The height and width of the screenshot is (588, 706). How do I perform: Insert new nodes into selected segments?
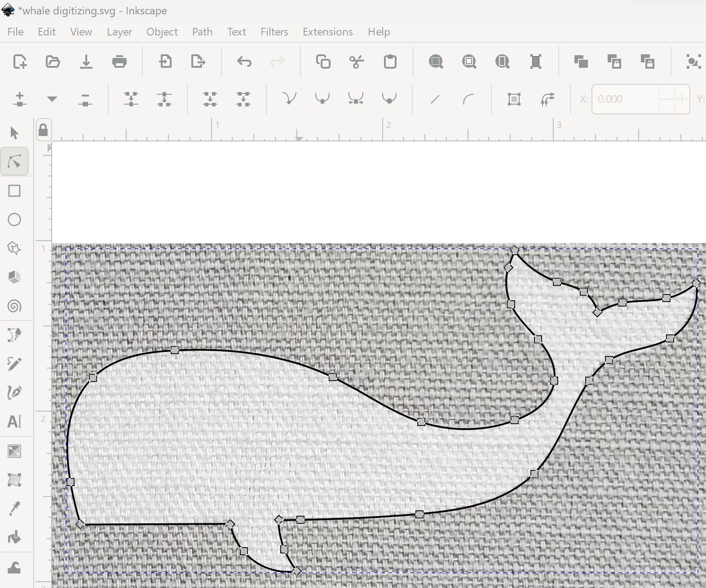click(x=20, y=99)
